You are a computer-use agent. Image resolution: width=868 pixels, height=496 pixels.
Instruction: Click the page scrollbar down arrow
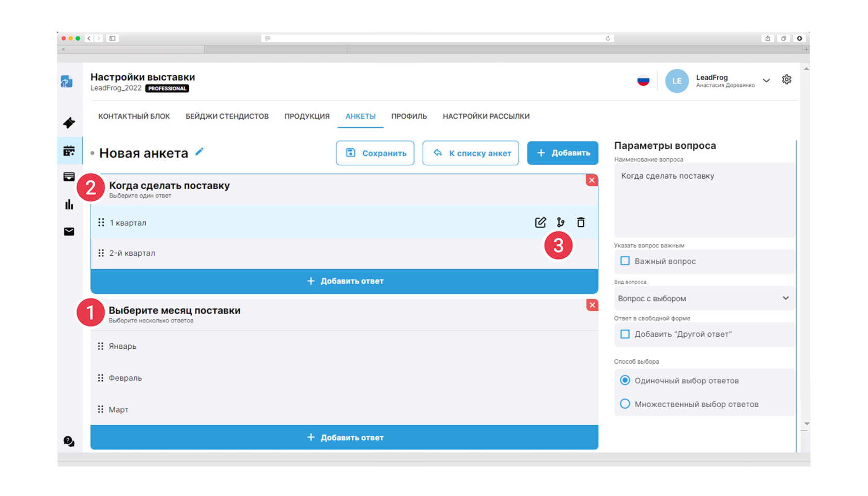806,424
